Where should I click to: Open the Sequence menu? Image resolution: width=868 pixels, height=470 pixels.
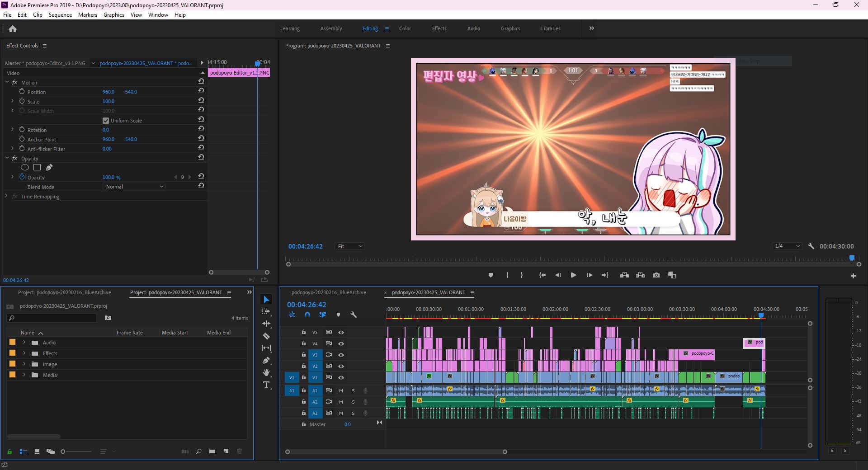point(60,15)
